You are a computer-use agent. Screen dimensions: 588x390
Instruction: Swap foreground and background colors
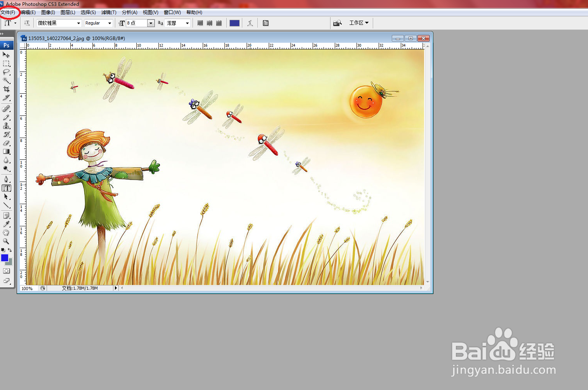pyautogui.click(x=10, y=250)
